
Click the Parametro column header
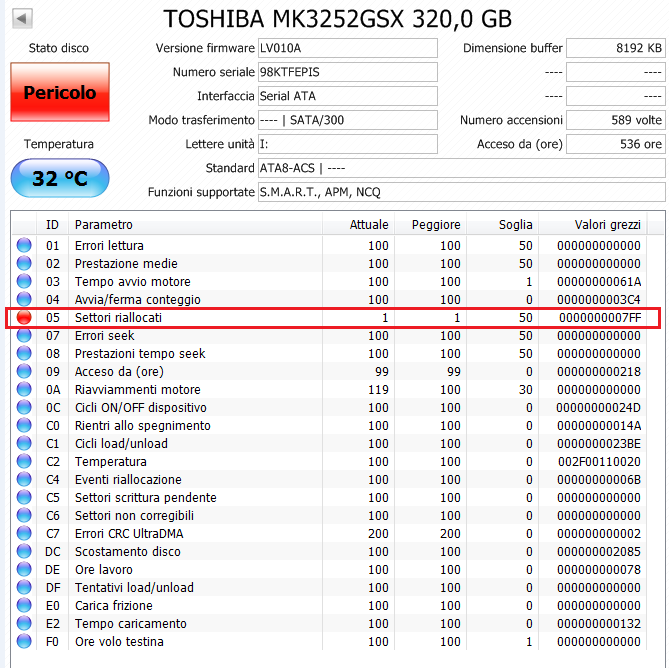(x=195, y=225)
